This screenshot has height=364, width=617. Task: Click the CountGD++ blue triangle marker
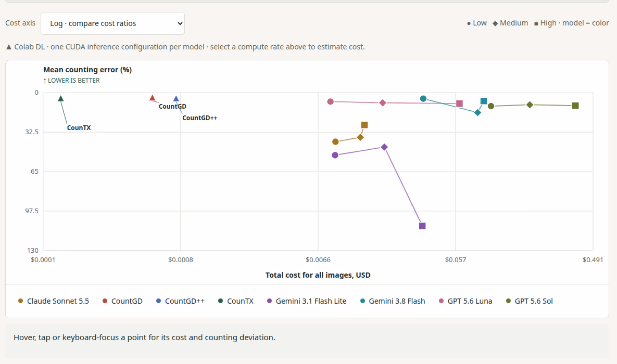click(x=176, y=99)
